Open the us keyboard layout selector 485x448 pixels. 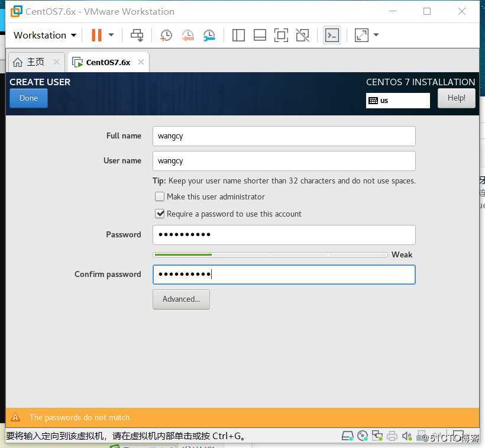tap(398, 101)
